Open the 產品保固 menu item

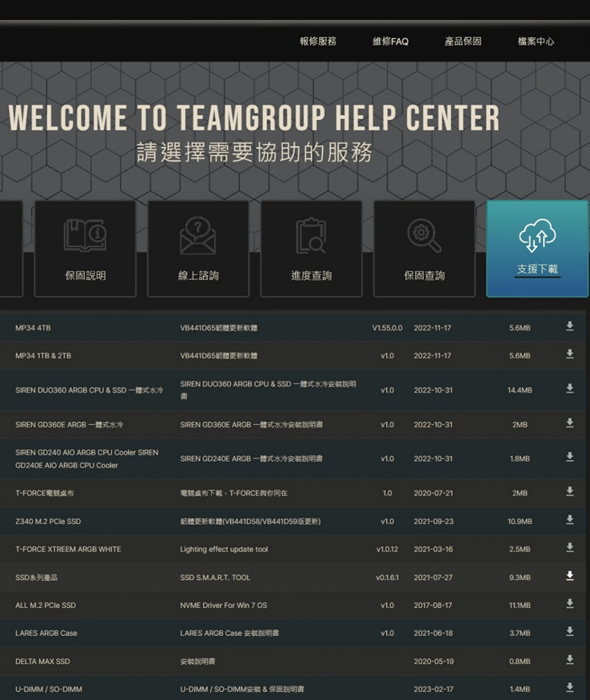[463, 42]
